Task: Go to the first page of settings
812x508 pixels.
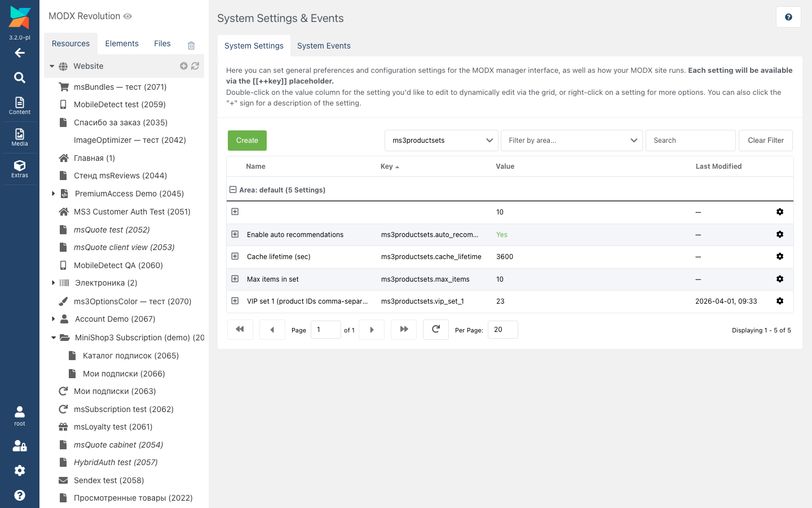Action: tap(240, 330)
